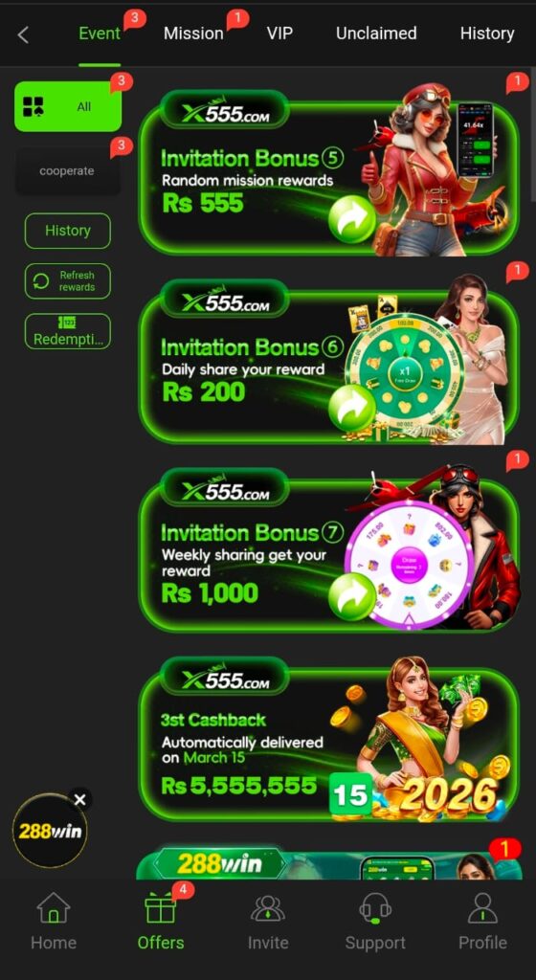
Task: Select the All category filter
Action: [68, 106]
